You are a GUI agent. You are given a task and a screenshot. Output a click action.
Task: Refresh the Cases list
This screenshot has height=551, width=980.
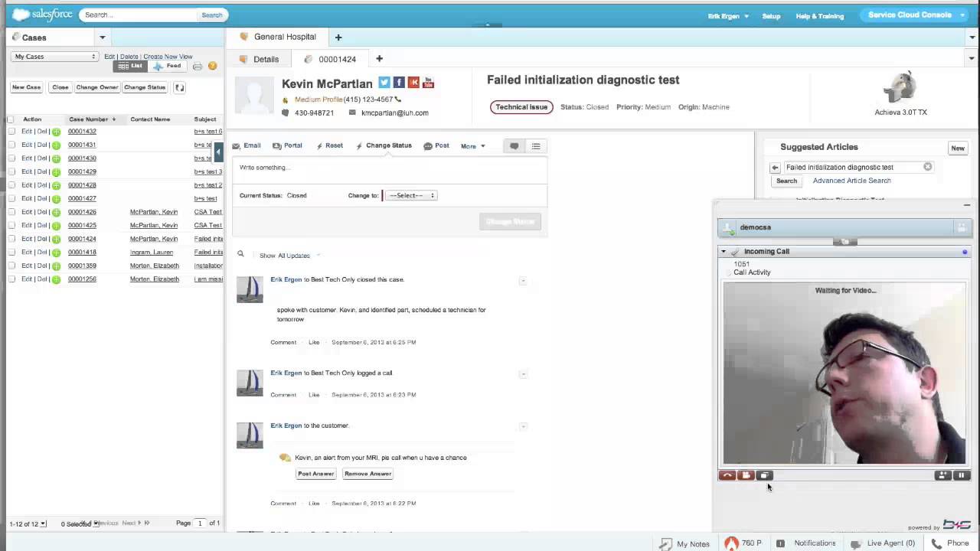180,87
